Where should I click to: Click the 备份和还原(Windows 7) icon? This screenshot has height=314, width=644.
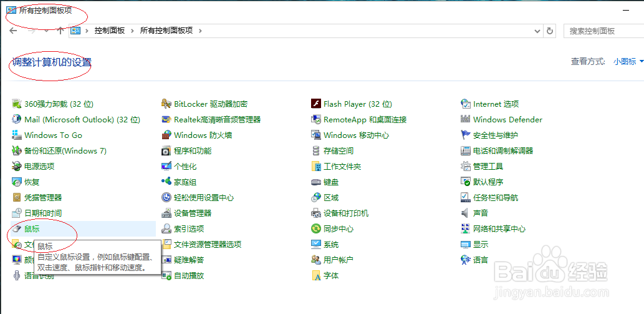click(16, 151)
